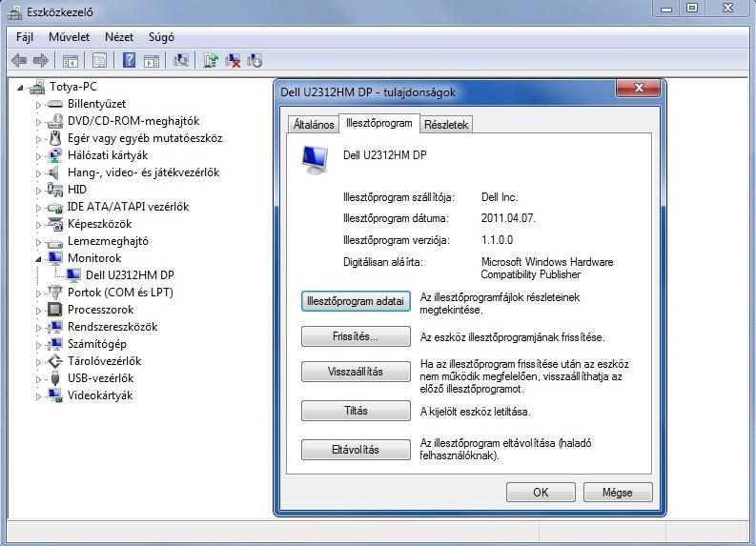Confirm the dialog with OK
The image size is (756, 546).
(541, 492)
